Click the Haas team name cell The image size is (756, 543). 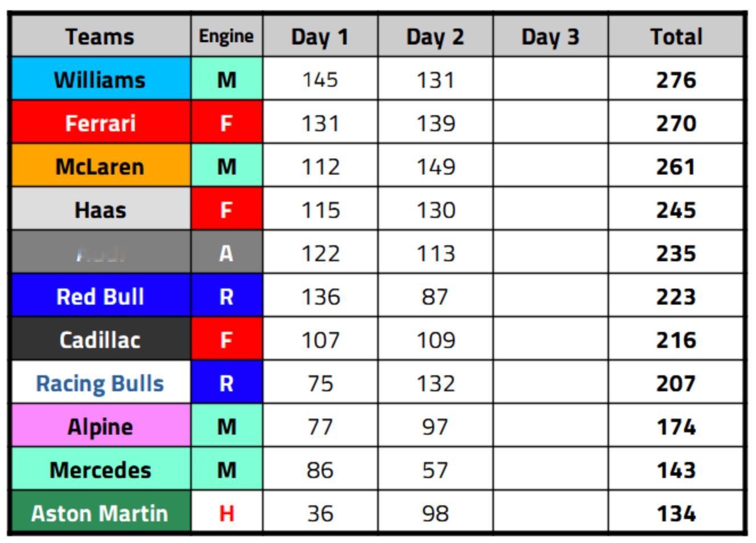click(x=100, y=209)
